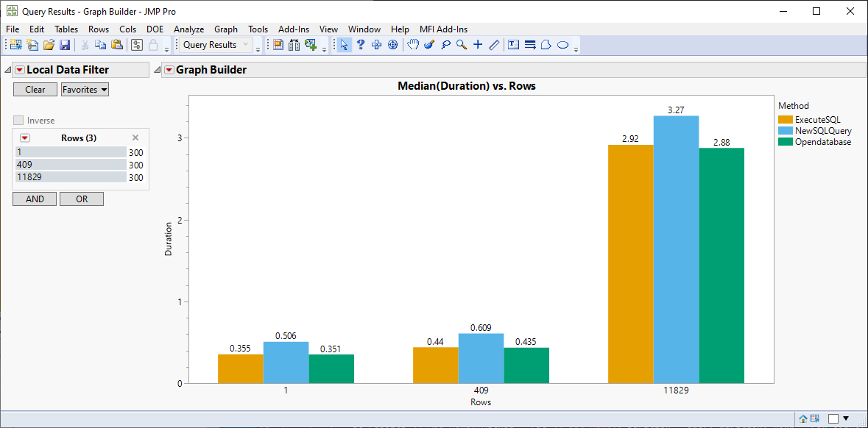Open the Add-Ins menu
The height and width of the screenshot is (428, 868).
pyautogui.click(x=294, y=29)
